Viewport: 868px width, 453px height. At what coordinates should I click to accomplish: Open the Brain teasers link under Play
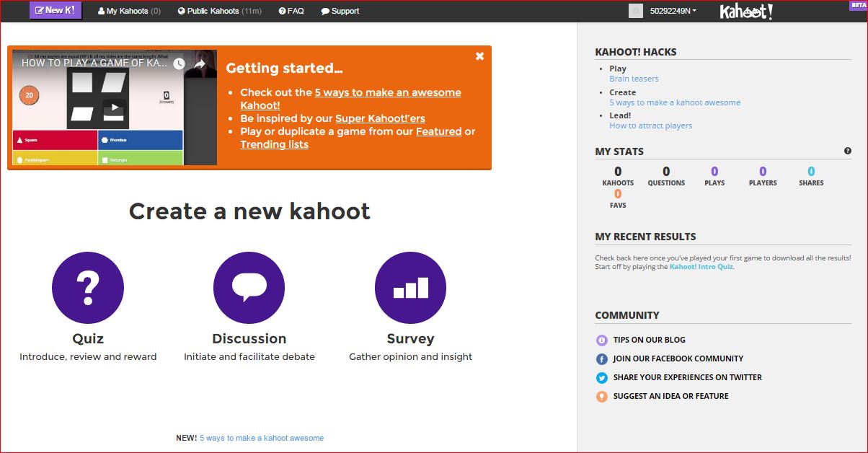634,79
